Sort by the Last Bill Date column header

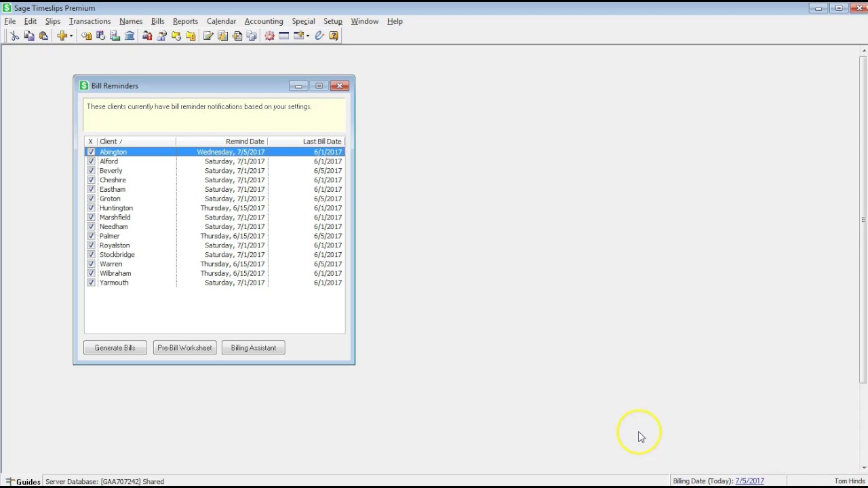306,142
